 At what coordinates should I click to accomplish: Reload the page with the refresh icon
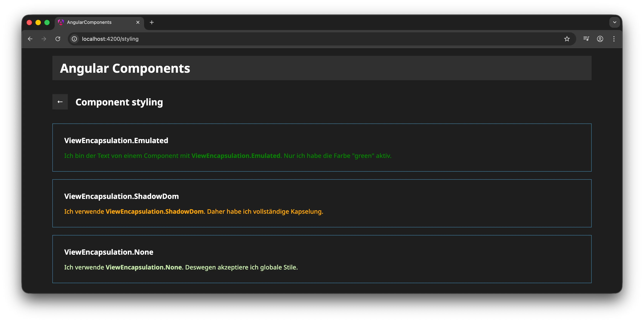58,39
